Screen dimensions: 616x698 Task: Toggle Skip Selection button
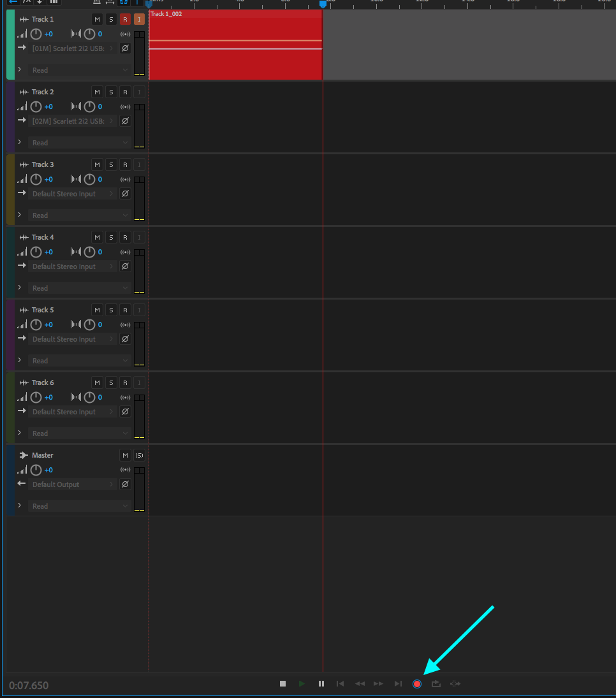[455, 684]
